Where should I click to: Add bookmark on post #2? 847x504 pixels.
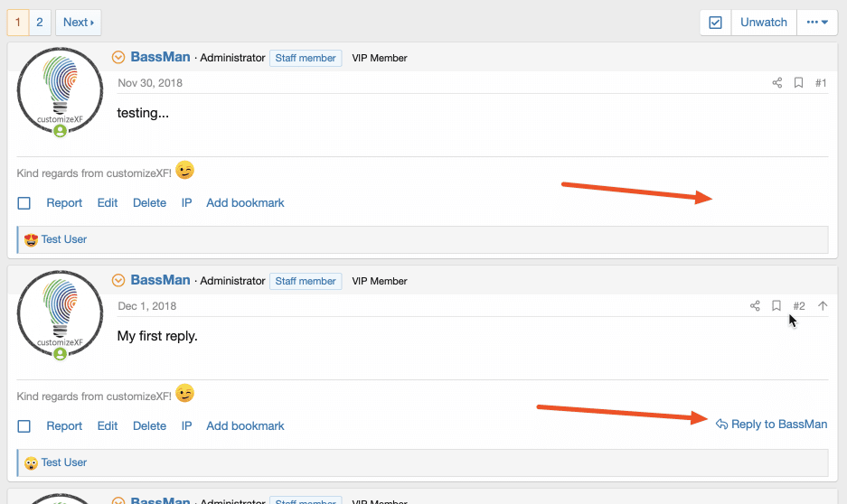point(245,425)
